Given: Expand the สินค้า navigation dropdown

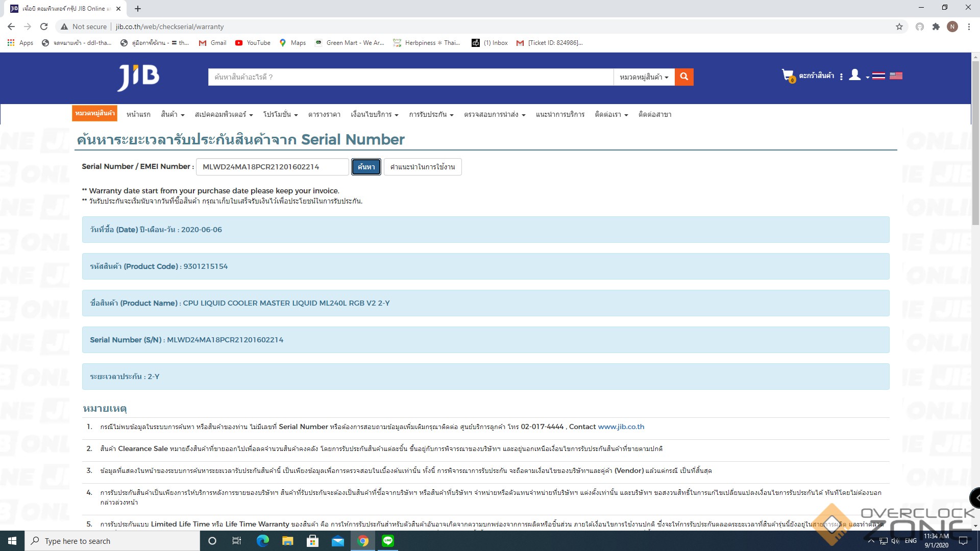Looking at the screenshot, I should (x=173, y=114).
